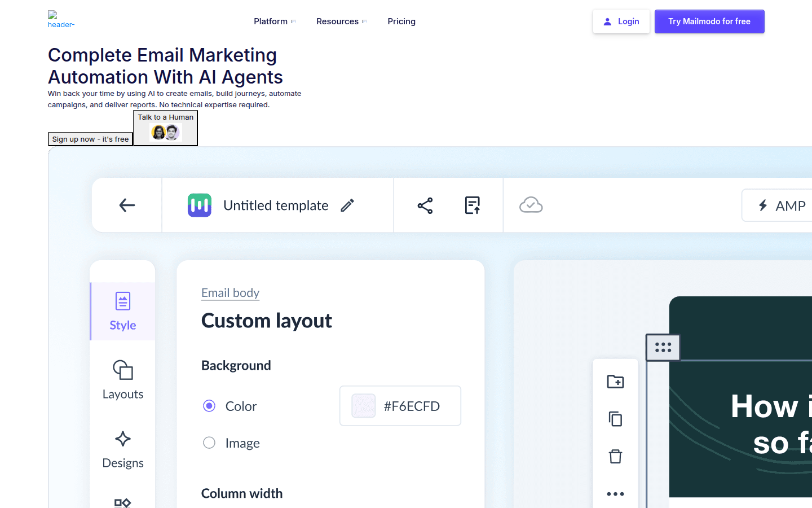Screen dimensions: 812x508
Task: Switch background to Image
Action: [x=209, y=443]
